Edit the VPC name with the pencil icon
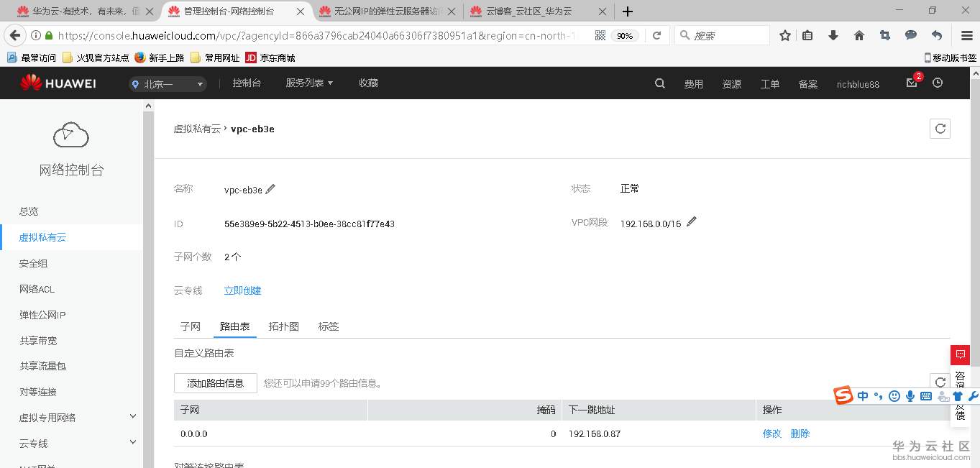 (x=270, y=188)
